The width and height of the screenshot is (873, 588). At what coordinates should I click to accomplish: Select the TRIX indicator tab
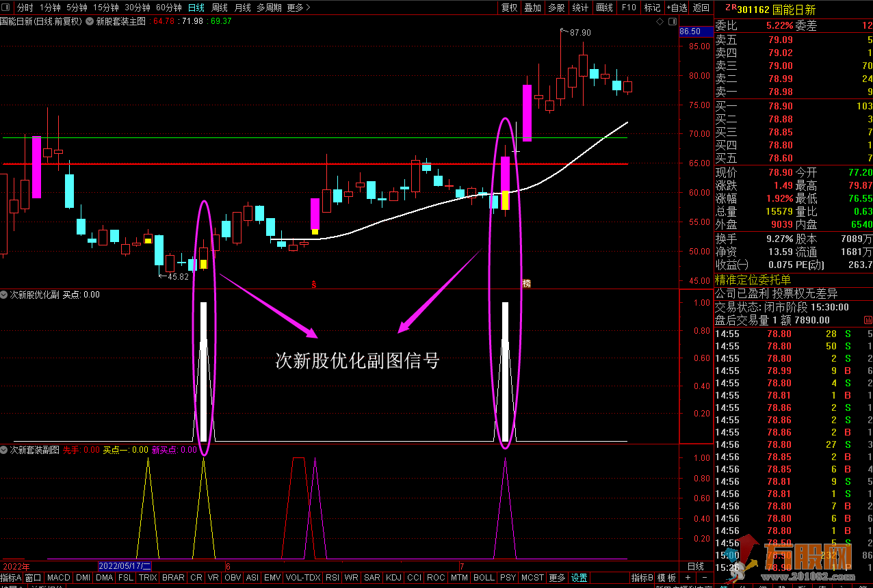(x=148, y=578)
